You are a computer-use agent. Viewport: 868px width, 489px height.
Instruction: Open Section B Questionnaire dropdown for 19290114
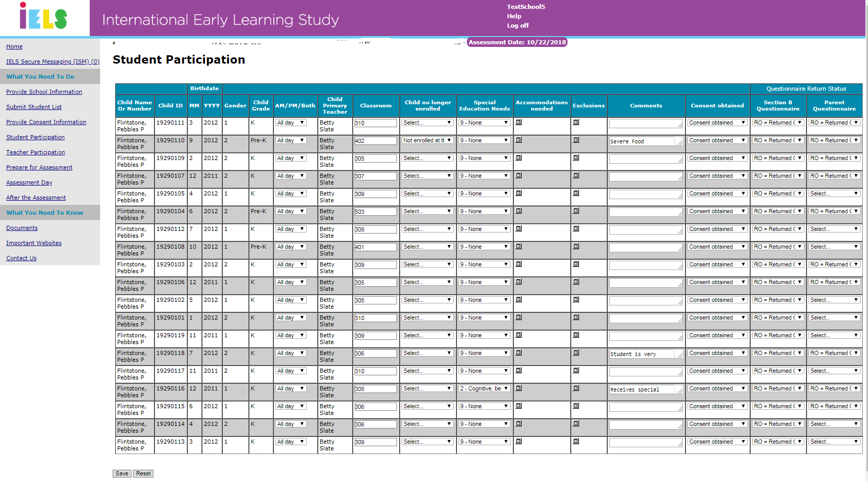point(778,424)
